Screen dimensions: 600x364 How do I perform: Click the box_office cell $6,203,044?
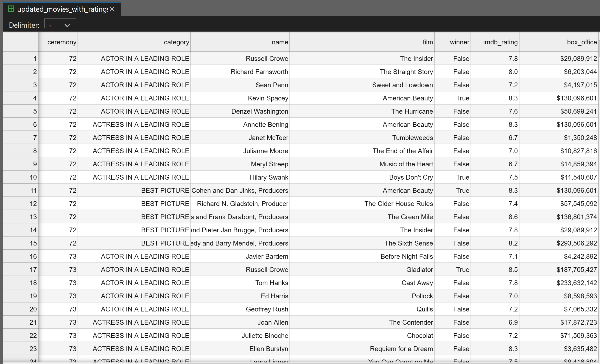[x=559, y=72]
